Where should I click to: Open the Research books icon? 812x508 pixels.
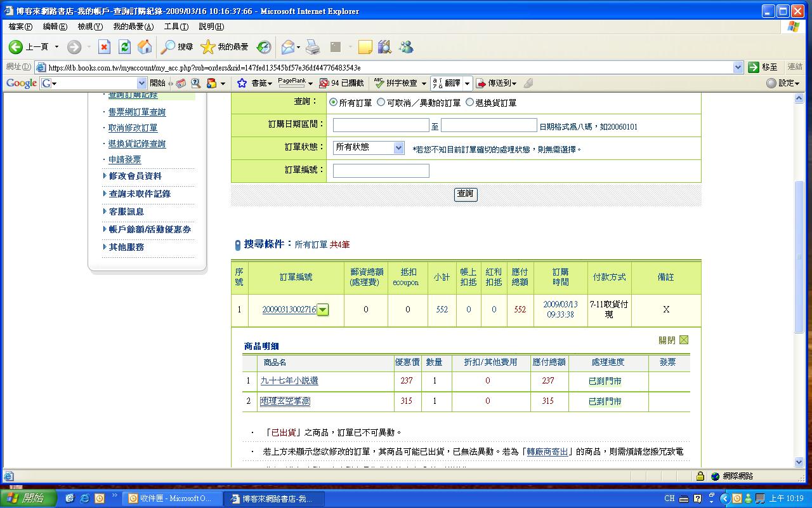[x=384, y=46]
